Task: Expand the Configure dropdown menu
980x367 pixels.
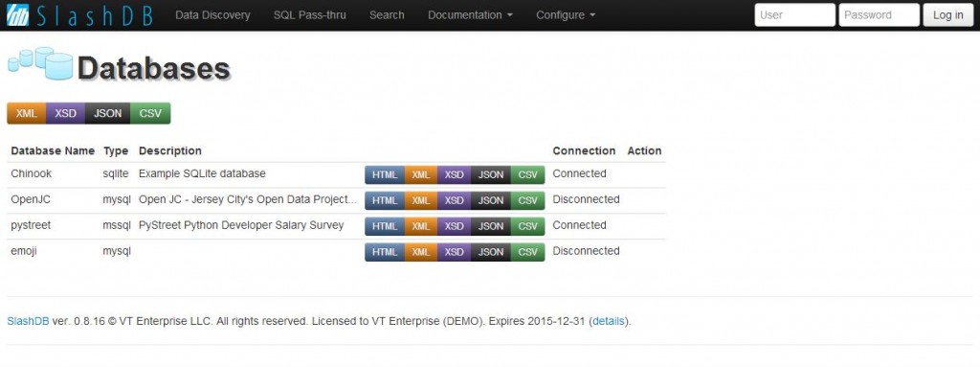Action: (566, 15)
